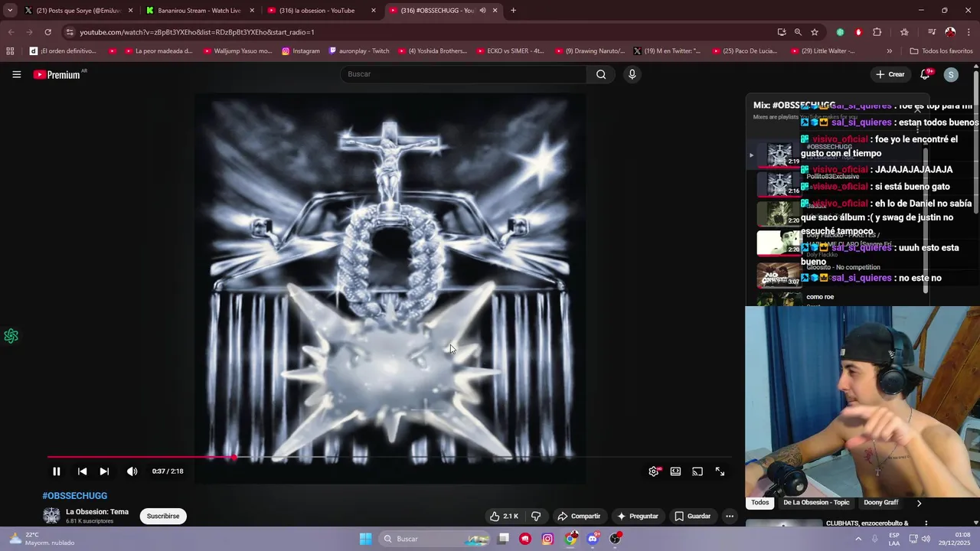
Task: Open YouTube notifications bell
Action: [926, 74]
